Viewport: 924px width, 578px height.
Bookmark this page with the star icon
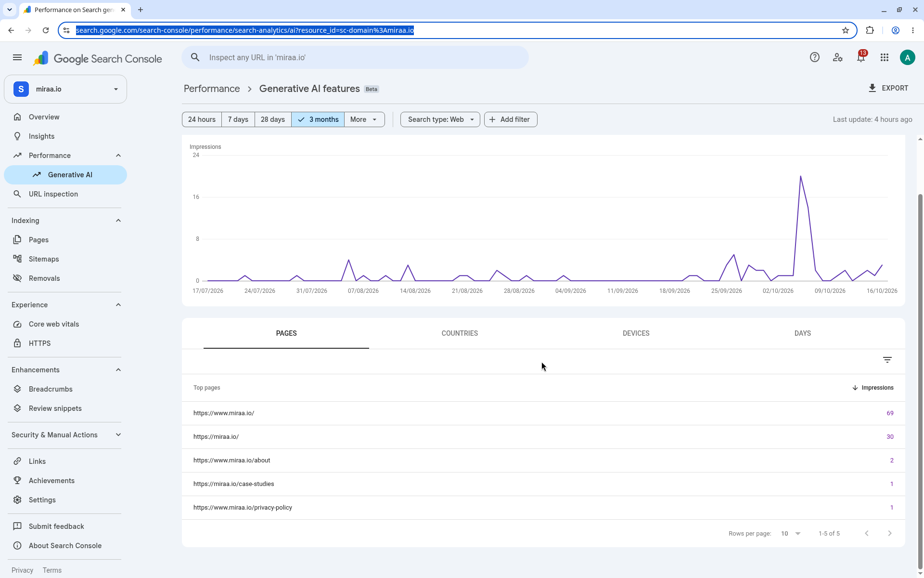(846, 30)
